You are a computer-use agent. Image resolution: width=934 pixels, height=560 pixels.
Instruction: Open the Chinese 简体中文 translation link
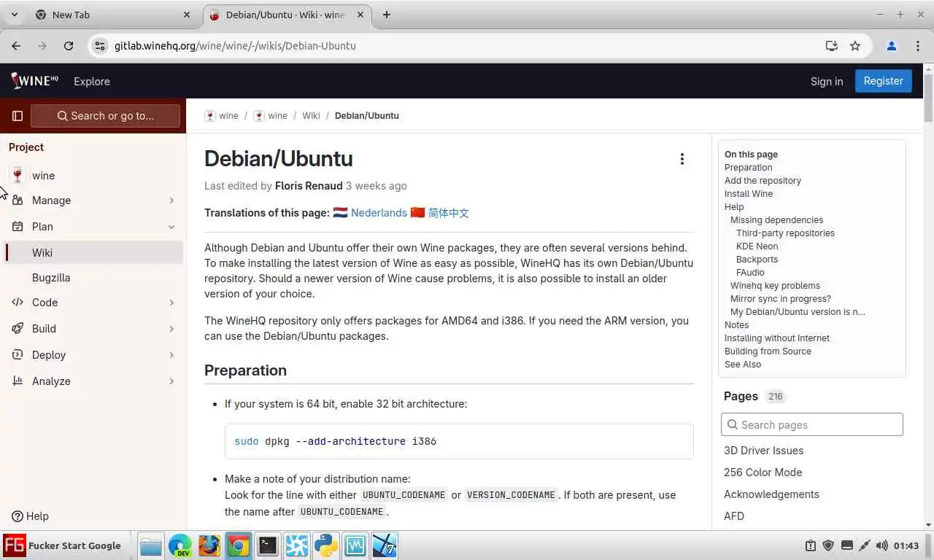[448, 213]
